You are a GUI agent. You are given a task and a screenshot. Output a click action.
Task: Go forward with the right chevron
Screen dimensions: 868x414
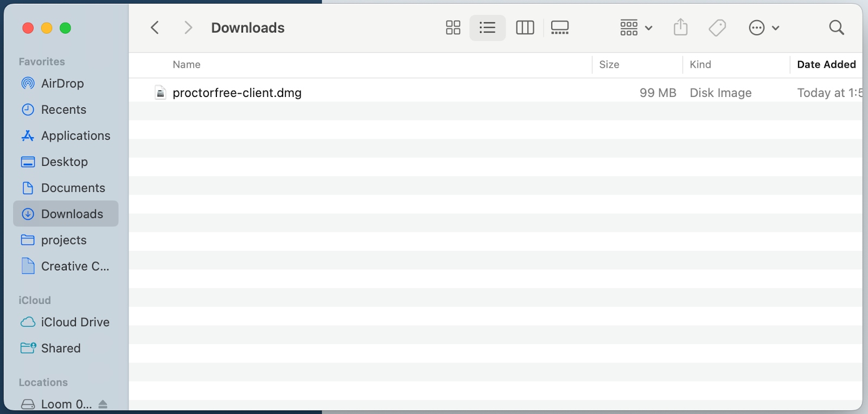[188, 28]
